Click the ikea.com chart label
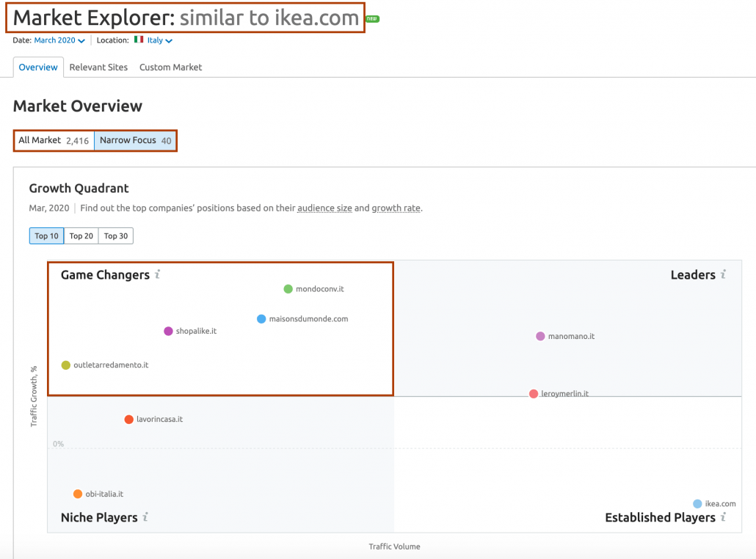Screen dimensions: 756x559 click(x=720, y=504)
